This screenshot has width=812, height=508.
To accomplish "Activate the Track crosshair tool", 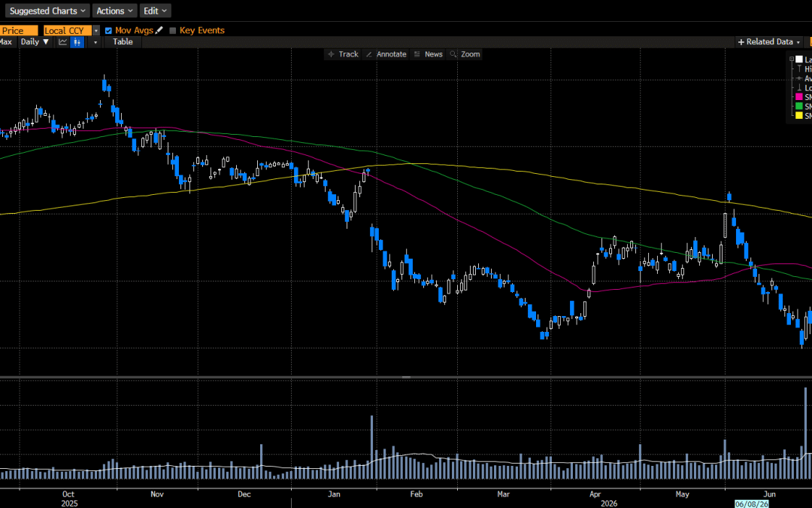I will (x=344, y=54).
